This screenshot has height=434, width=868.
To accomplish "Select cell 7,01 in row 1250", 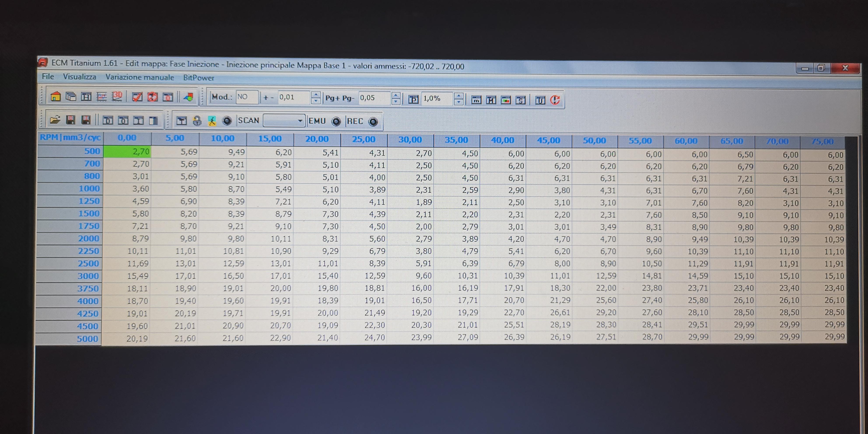I will tap(640, 203).
